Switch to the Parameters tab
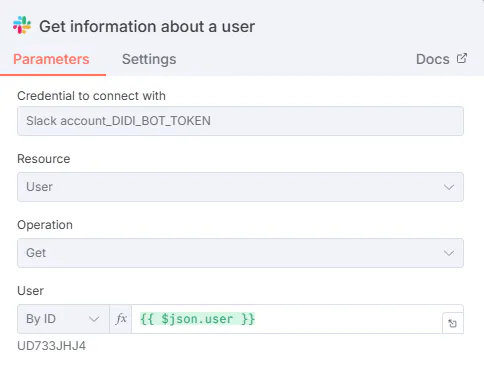Viewport: 484px width, 369px height. pyautogui.click(x=51, y=59)
